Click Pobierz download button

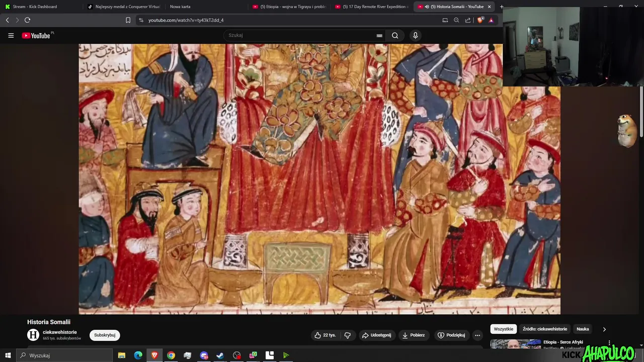click(413, 335)
